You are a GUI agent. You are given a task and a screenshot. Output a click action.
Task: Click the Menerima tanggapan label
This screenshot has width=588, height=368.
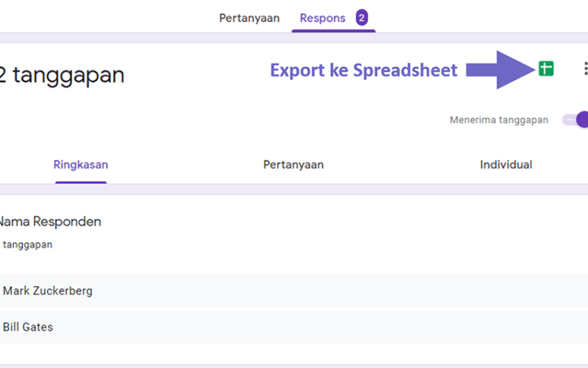(499, 120)
